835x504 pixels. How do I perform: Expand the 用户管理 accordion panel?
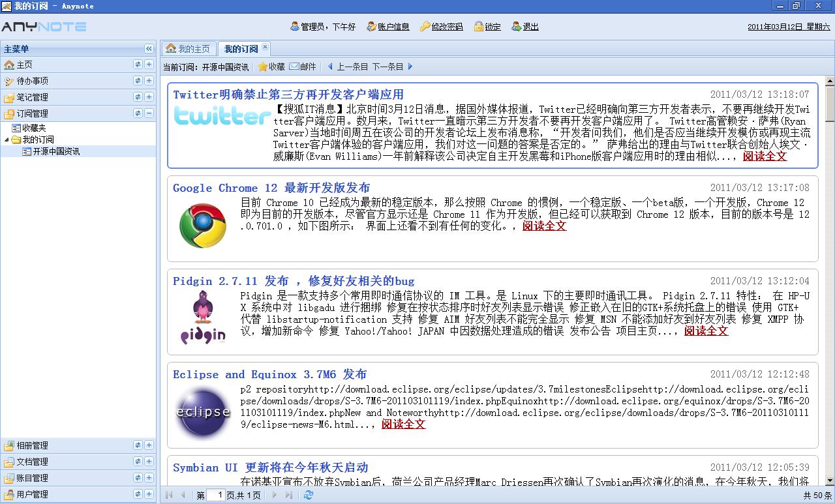click(149, 494)
